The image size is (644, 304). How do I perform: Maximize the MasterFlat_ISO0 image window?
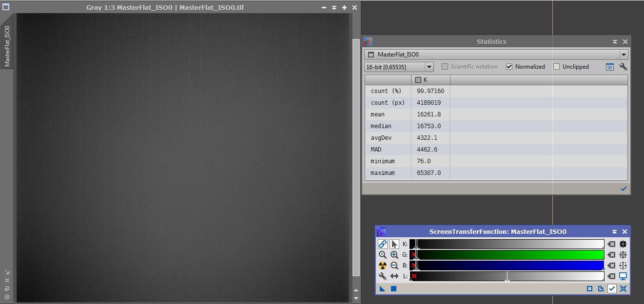344,8
